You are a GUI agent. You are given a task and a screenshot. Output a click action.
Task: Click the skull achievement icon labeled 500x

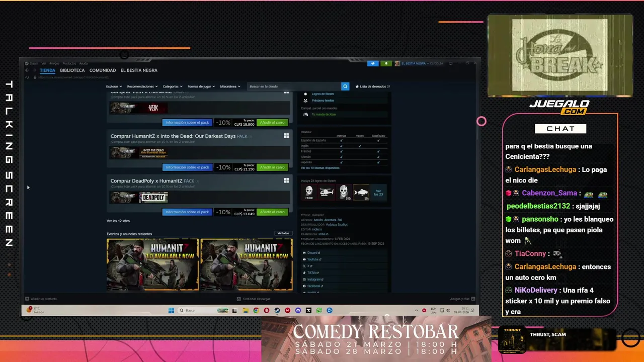[344, 192]
